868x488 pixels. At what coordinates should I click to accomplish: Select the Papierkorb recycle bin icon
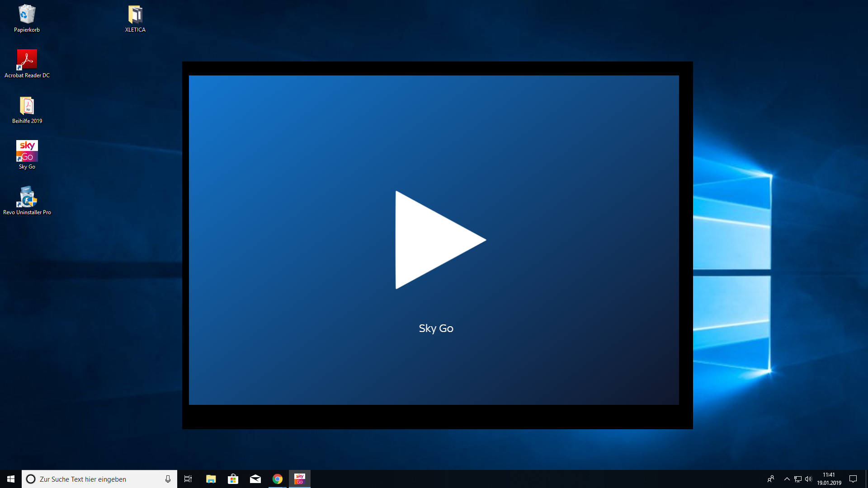(x=27, y=19)
